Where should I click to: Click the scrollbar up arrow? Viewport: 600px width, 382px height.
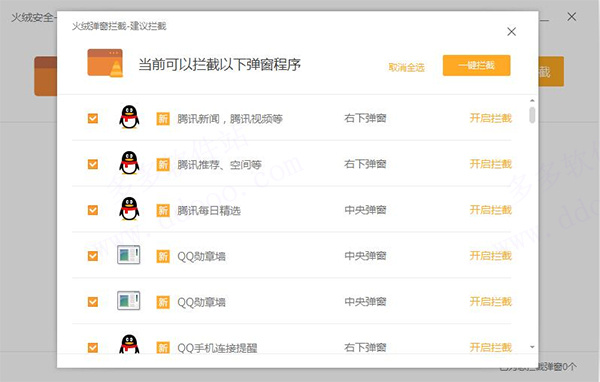[532, 101]
